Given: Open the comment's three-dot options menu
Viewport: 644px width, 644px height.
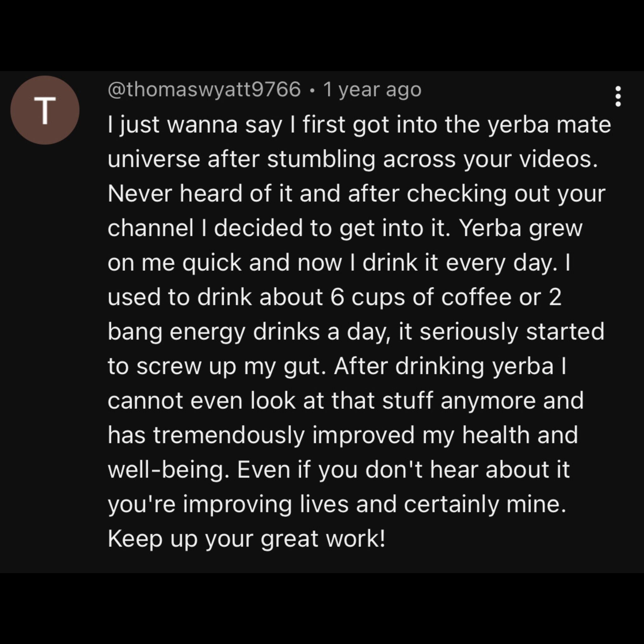Looking at the screenshot, I should pos(618,97).
